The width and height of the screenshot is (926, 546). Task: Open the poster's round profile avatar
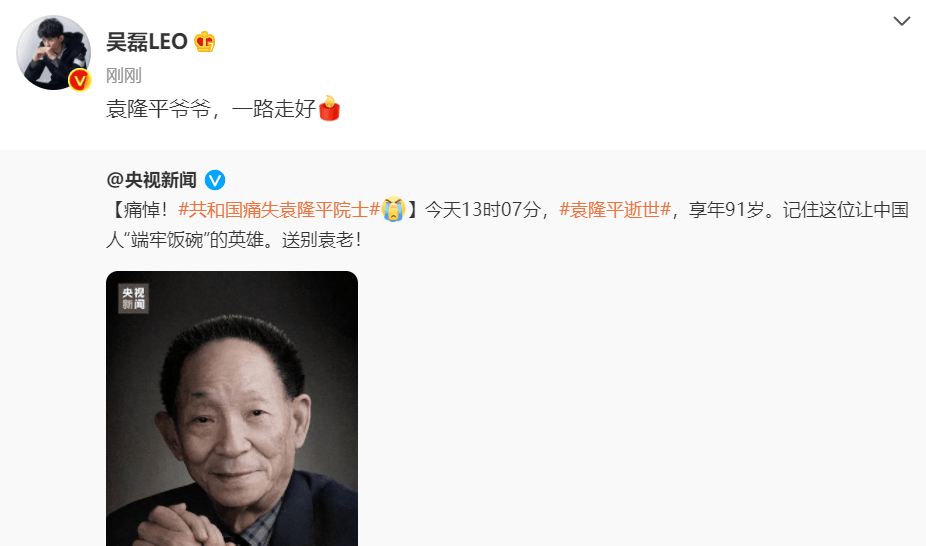tap(54, 53)
